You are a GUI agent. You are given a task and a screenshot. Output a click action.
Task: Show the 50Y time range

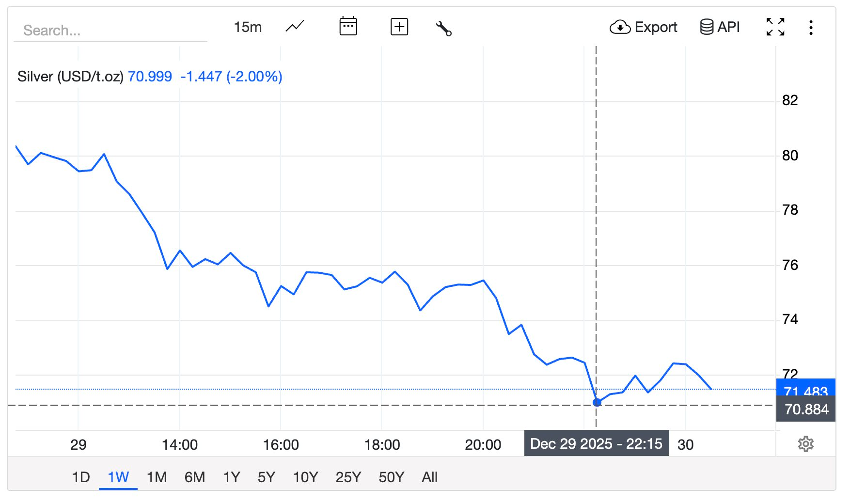pos(391,477)
